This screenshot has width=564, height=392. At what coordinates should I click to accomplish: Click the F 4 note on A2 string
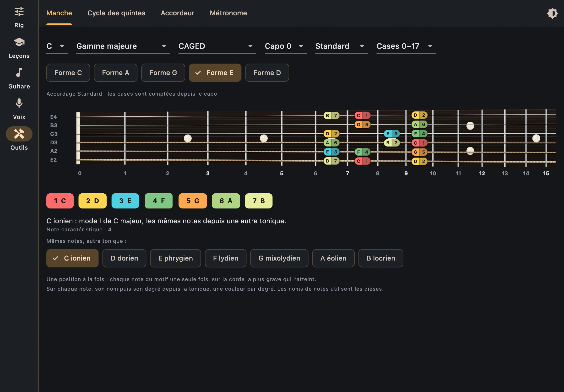[362, 152]
